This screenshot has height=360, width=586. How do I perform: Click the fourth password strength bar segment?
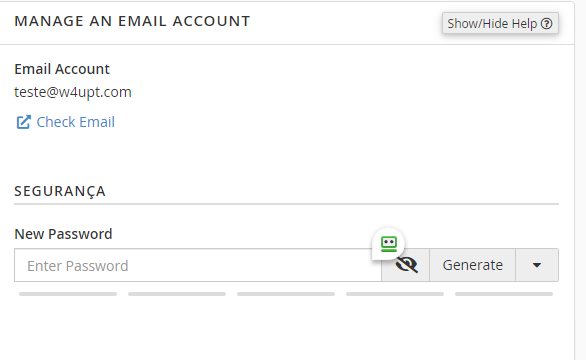coord(395,294)
